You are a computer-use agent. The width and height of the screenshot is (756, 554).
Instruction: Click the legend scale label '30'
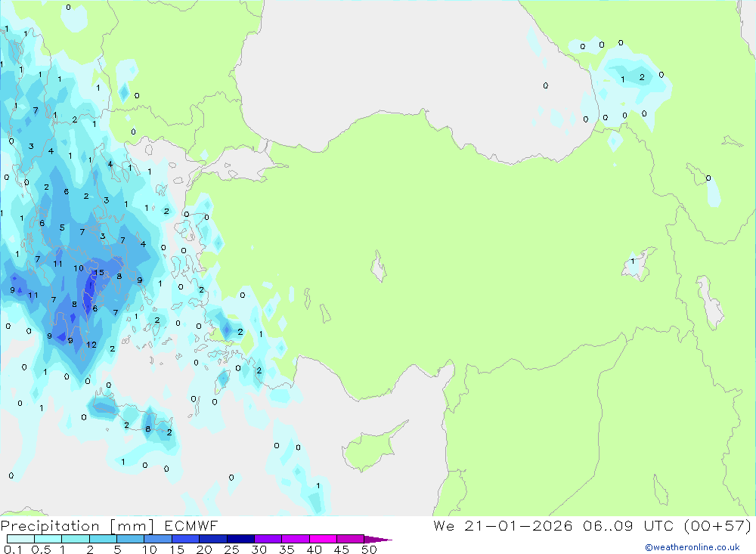(259, 549)
